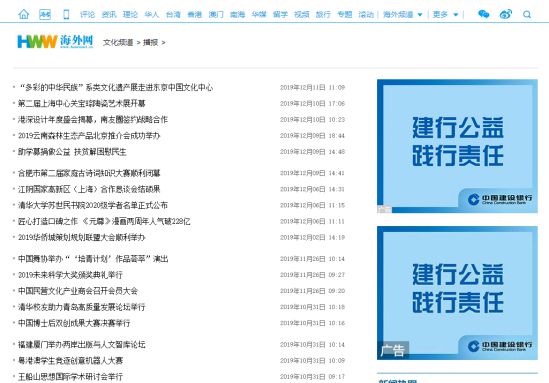Click timestamp 2019年10月31日 09:17
The width and height of the screenshot is (549, 383).
(312, 377)
